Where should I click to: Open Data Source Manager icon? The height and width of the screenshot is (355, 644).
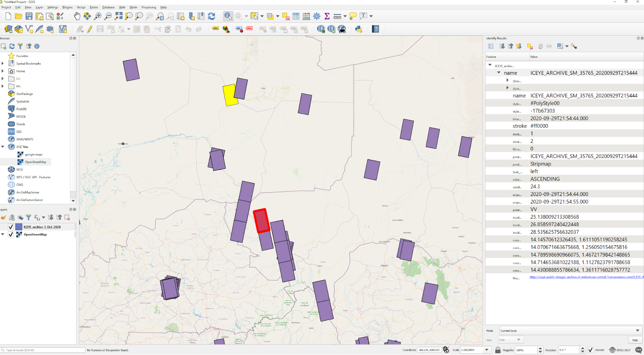(8, 29)
